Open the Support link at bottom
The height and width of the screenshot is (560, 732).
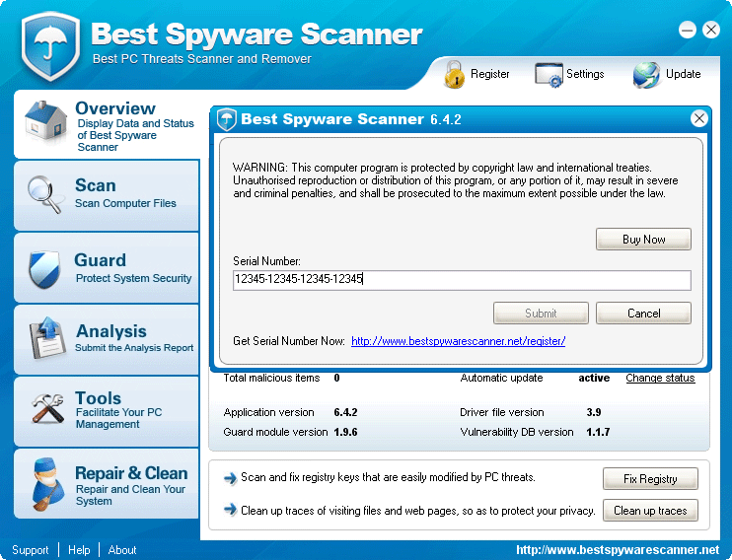tap(31, 550)
